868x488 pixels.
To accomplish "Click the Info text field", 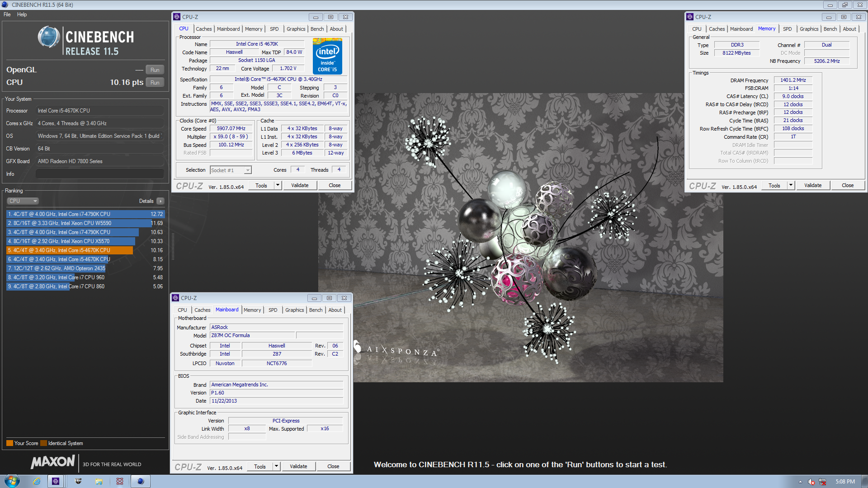I will [x=99, y=174].
